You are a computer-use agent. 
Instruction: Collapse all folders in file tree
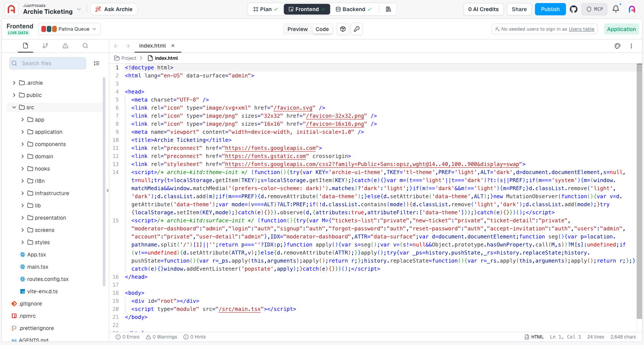coord(97,63)
